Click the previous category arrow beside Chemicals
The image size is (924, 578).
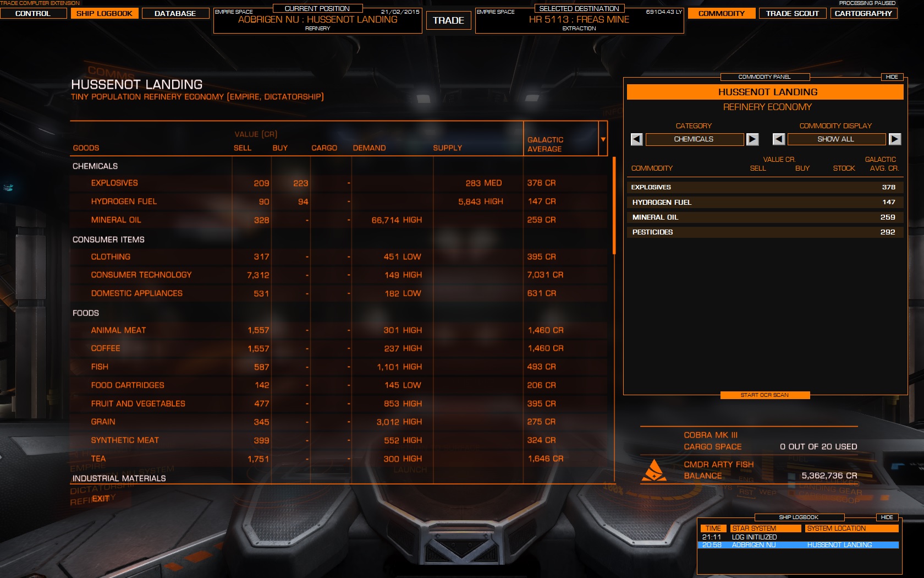click(636, 139)
